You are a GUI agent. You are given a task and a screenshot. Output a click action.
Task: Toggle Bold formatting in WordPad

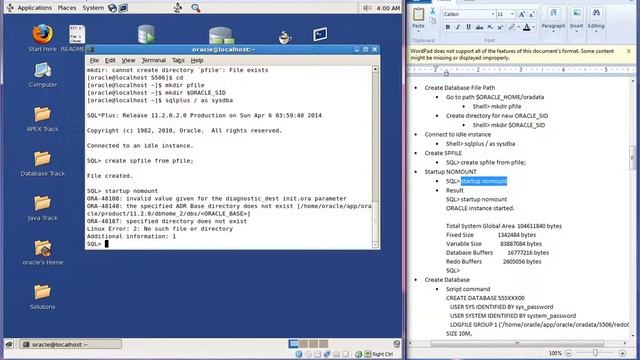point(448,27)
